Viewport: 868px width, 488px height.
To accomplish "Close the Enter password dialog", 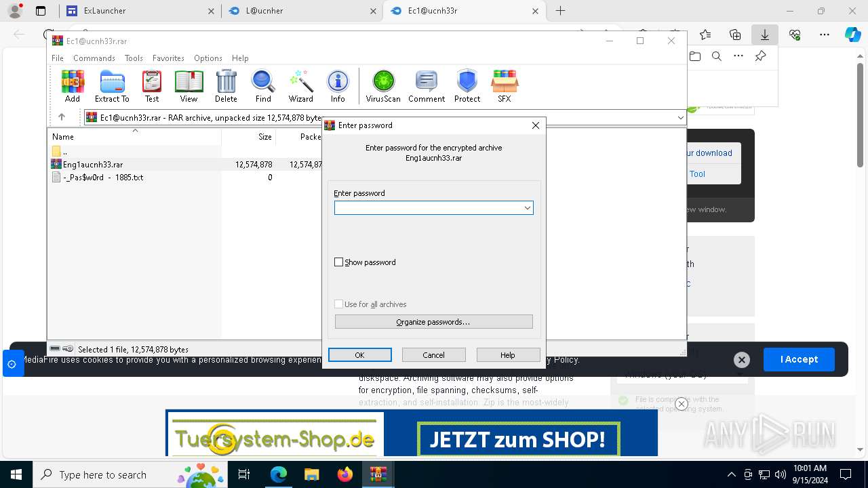I will [x=536, y=125].
